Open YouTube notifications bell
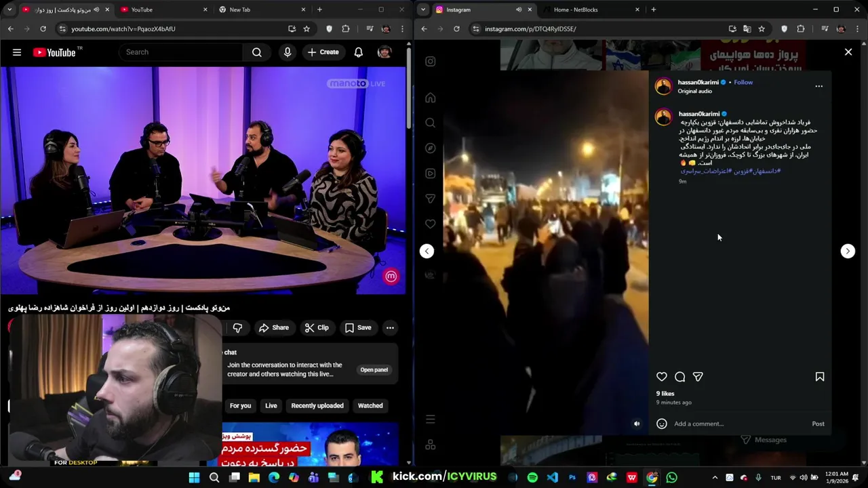The height and width of the screenshot is (488, 868). point(359,52)
